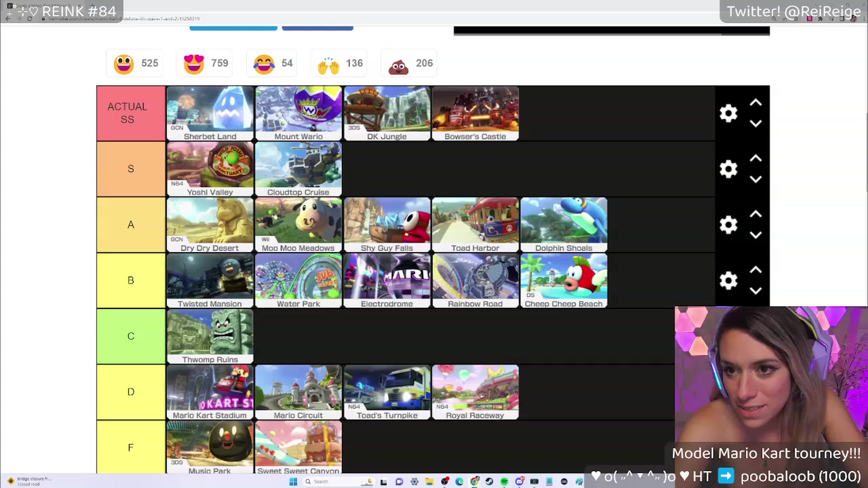Select the Dry Dry Desert track tile
This screenshot has width=868, height=488.
pyautogui.click(x=210, y=225)
